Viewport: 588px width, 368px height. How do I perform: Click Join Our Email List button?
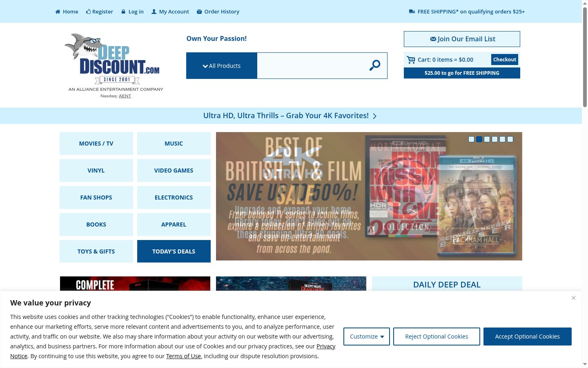(x=462, y=39)
